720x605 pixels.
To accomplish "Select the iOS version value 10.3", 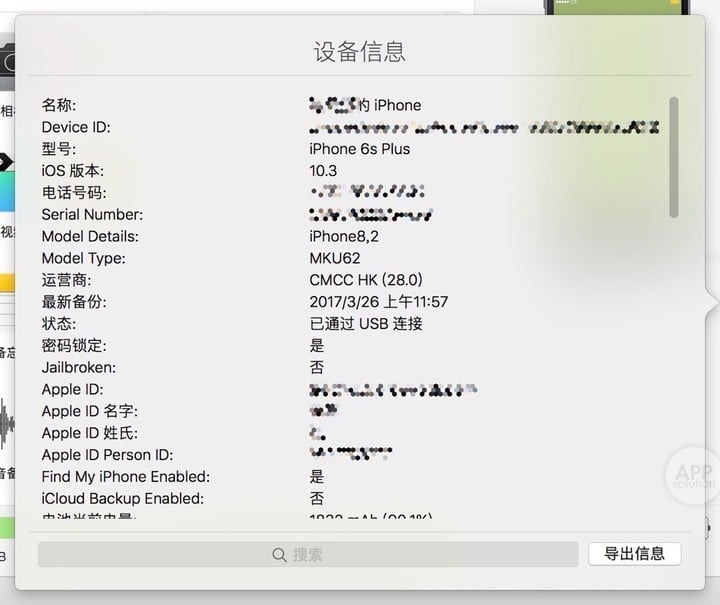I will (323, 171).
